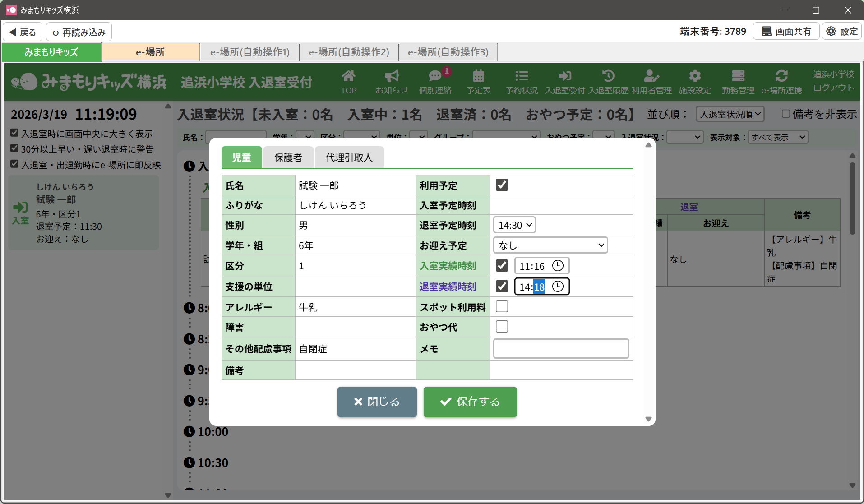Screen dimensions: 864x504
Task: Open 退室予定時刻 14:30 dropdown
Action: (x=515, y=225)
